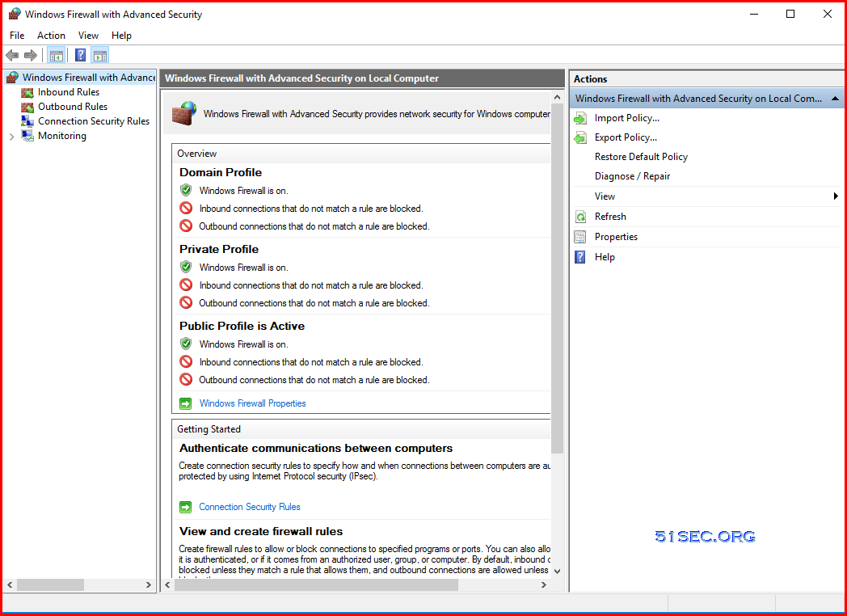Toggle the Show/Hide Console Tree toolbar icon
Image resolution: width=847 pixels, height=616 pixels.
[x=57, y=55]
